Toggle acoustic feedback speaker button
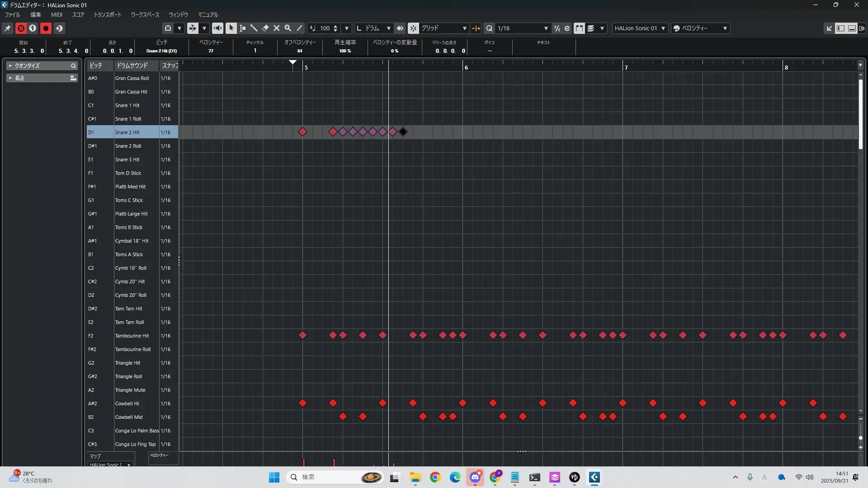The width and height of the screenshot is (868, 488). (217, 28)
